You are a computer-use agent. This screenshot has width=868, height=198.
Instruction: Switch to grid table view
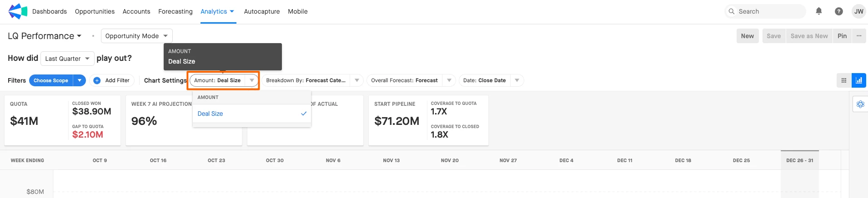pos(844,80)
